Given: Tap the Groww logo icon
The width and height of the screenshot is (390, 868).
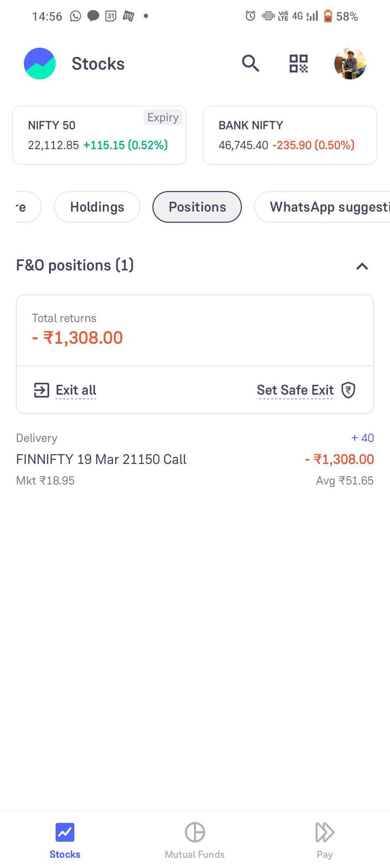Looking at the screenshot, I should (40, 64).
